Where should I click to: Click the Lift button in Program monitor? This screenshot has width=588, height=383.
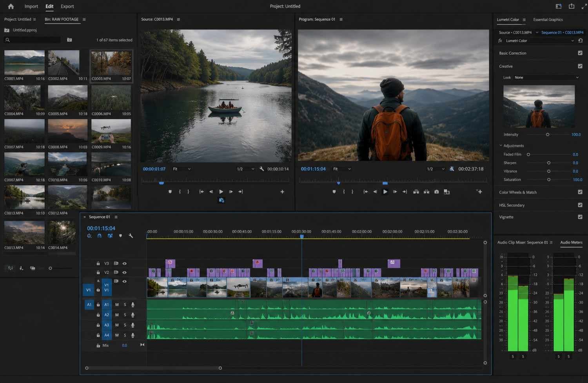point(416,191)
